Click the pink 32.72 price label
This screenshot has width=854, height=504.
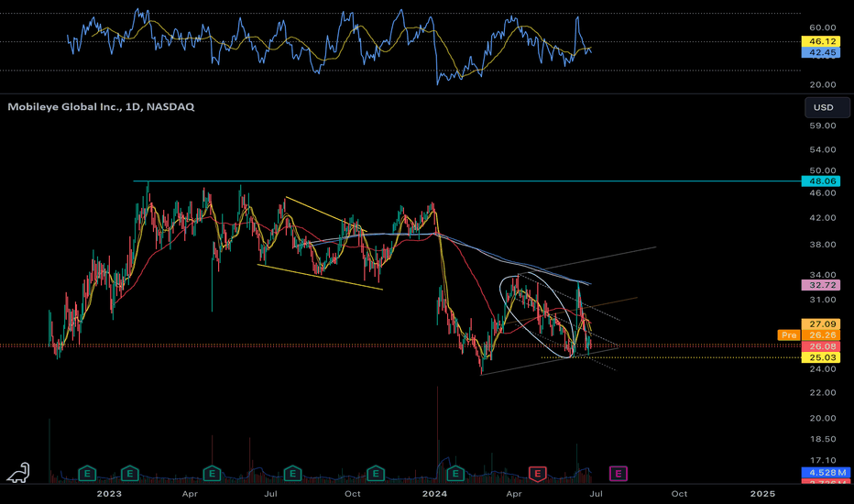[x=821, y=285]
